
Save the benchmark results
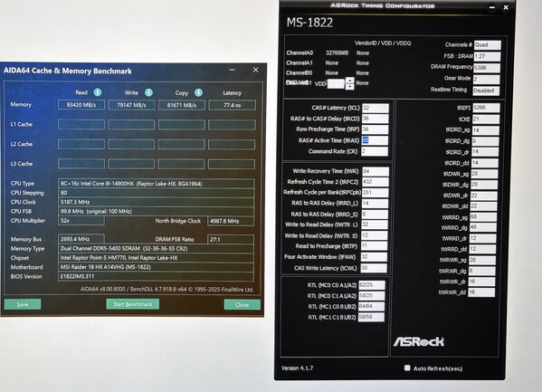tap(23, 304)
